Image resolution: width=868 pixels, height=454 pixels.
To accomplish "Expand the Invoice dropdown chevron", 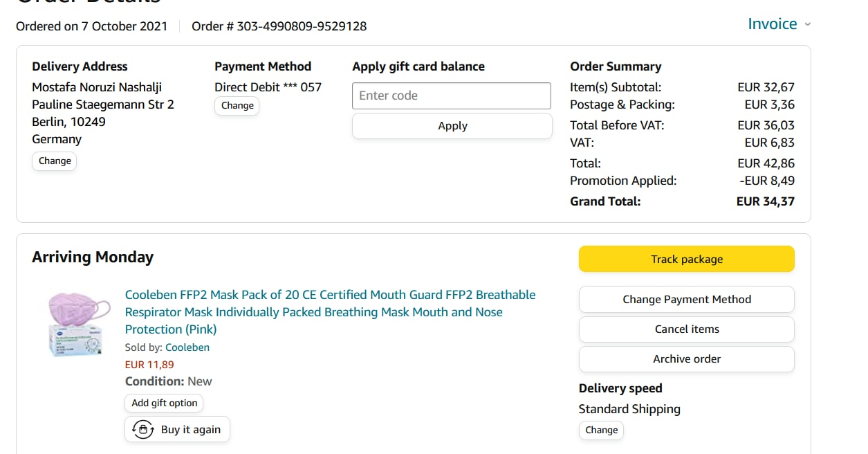I will point(807,24).
